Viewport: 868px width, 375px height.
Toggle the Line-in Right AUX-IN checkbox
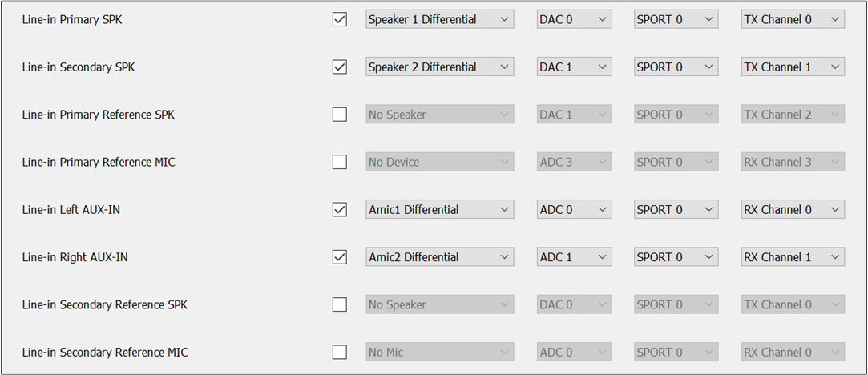pos(340,257)
